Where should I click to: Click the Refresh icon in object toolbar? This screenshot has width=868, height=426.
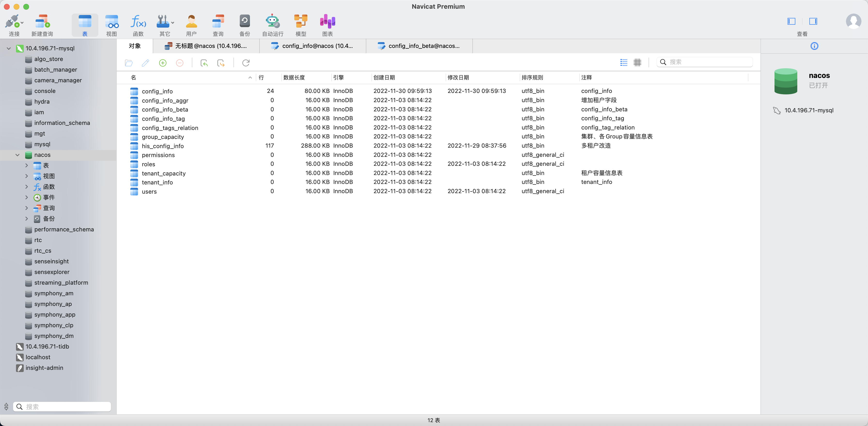(246, 63)
